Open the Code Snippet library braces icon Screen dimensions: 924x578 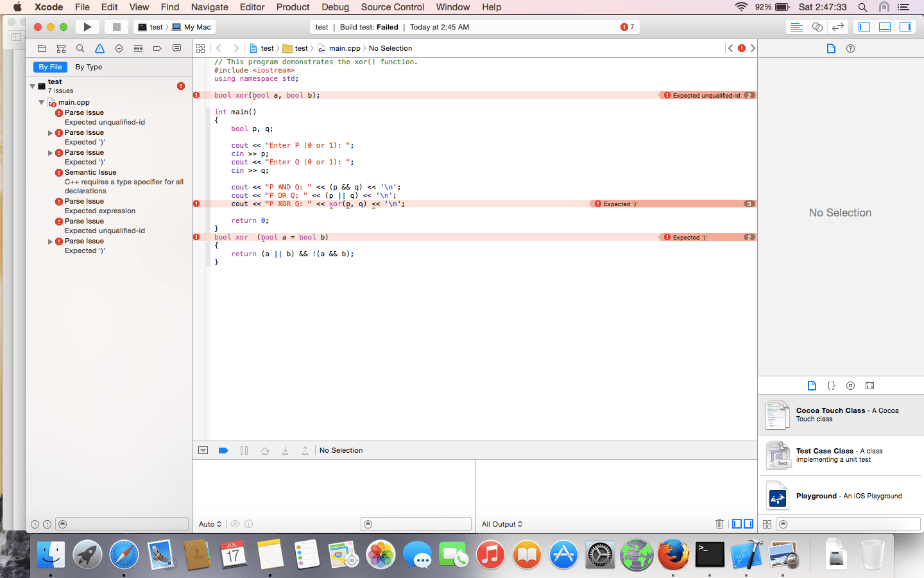coord(831,386)
